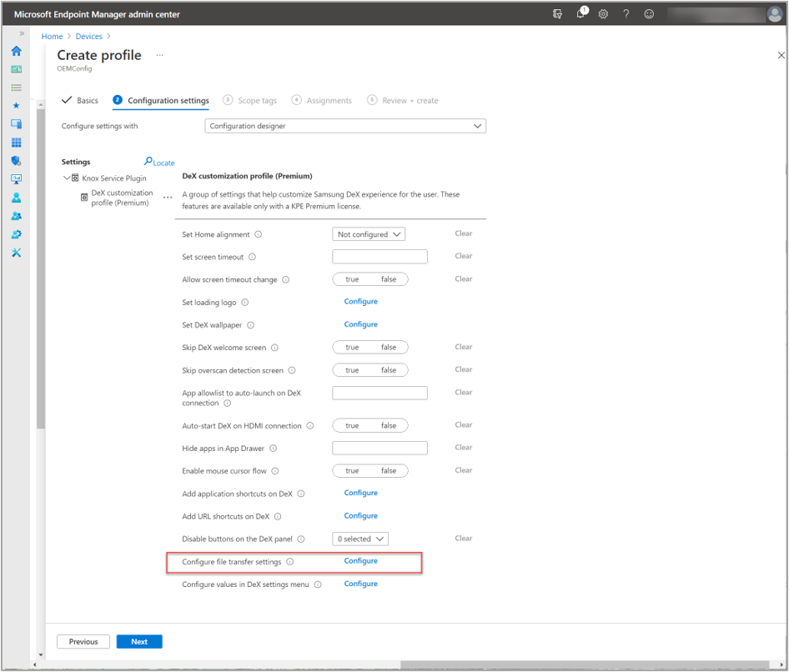Go to Review + create step tab
This screenshot has width=789, height=672.
pyautogui.click(x=403, y=100)
